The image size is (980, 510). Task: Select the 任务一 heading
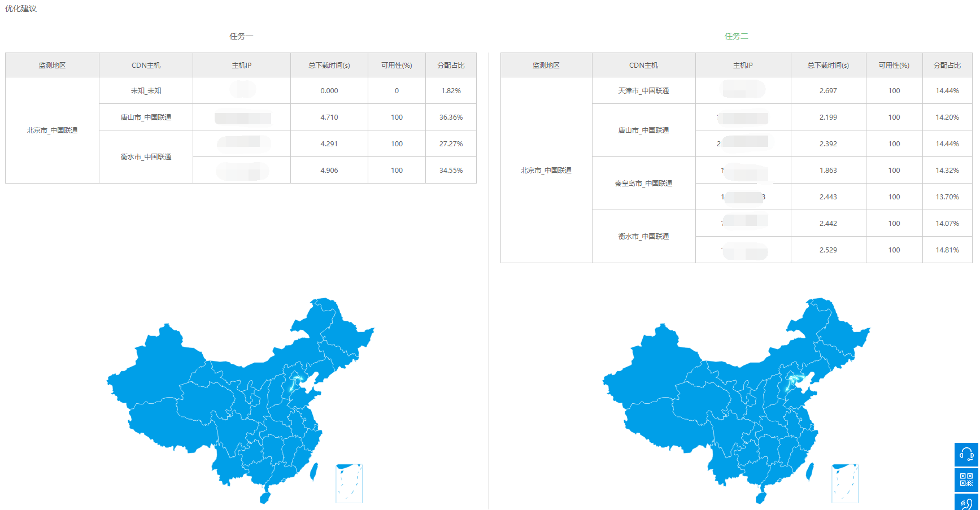[241, 36]
